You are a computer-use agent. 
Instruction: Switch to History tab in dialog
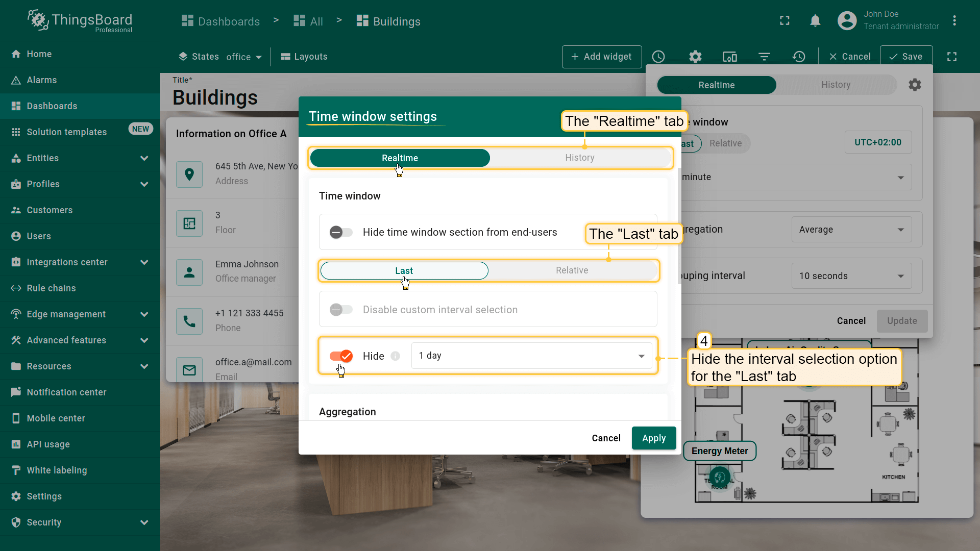pyautogui.click(x=579, y=158)
